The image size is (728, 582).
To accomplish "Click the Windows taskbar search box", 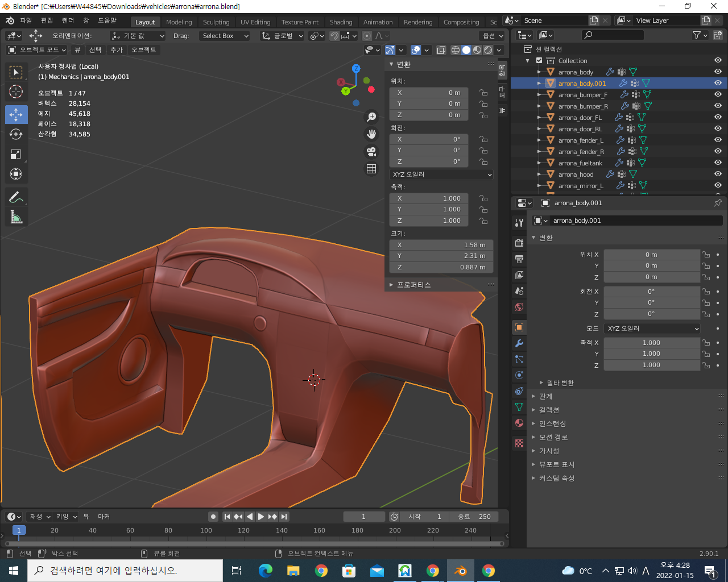I will 125,571.
